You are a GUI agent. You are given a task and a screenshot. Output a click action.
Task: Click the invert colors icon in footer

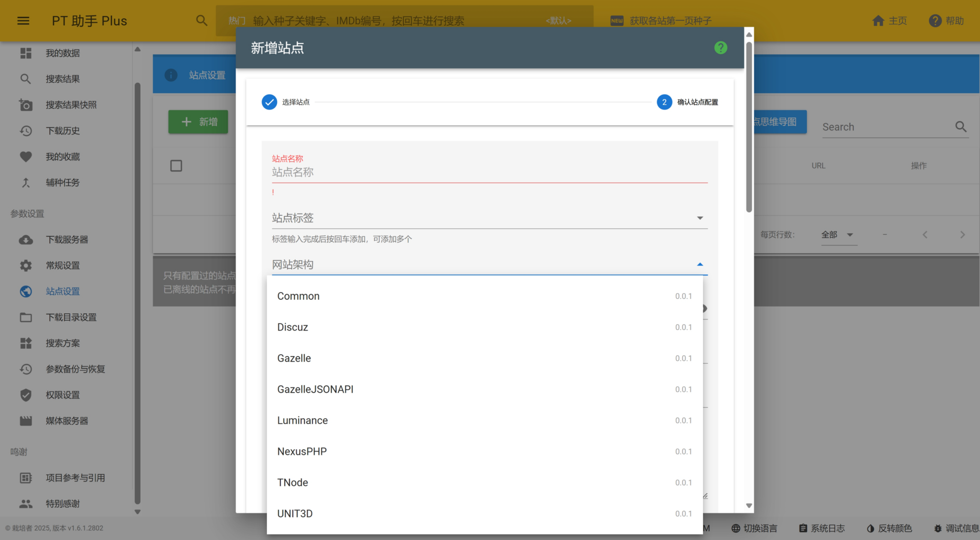tap(870, 528)
